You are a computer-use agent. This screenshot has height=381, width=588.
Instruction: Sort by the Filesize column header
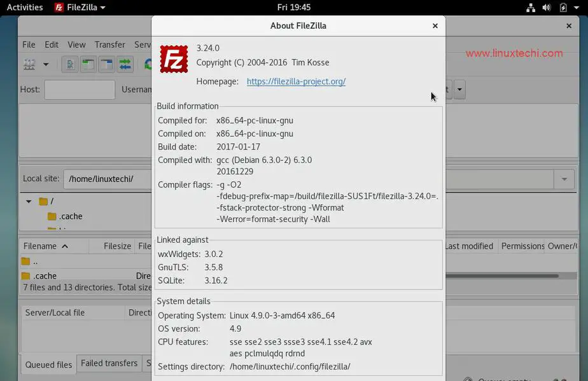click(111, 246)
